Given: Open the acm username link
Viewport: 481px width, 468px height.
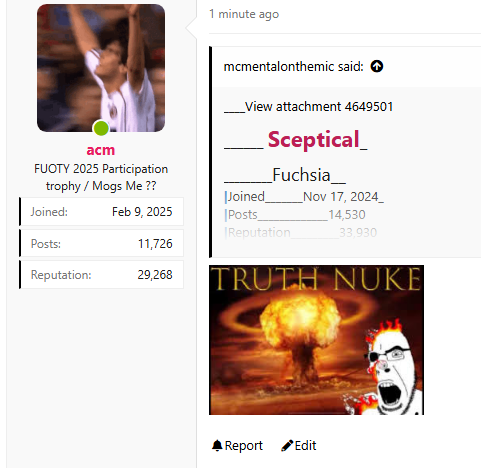Looking at the screenshot, I should (x=101, y=150).
